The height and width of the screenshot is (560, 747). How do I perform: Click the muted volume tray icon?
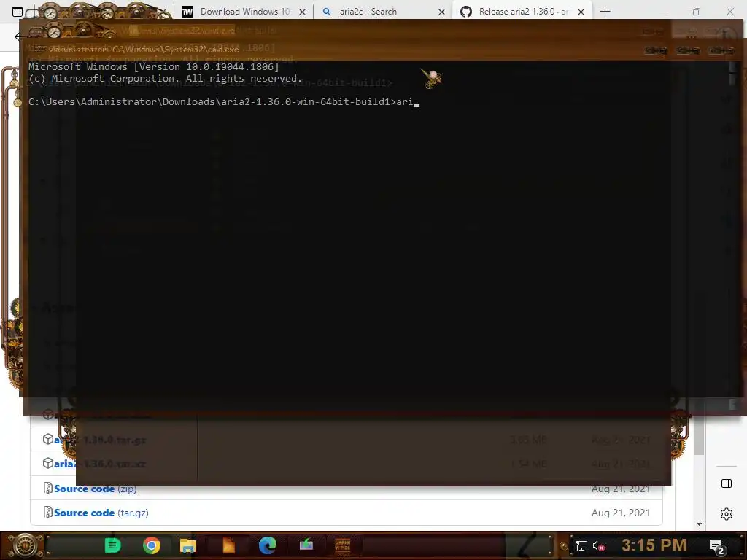pos(598,545)
